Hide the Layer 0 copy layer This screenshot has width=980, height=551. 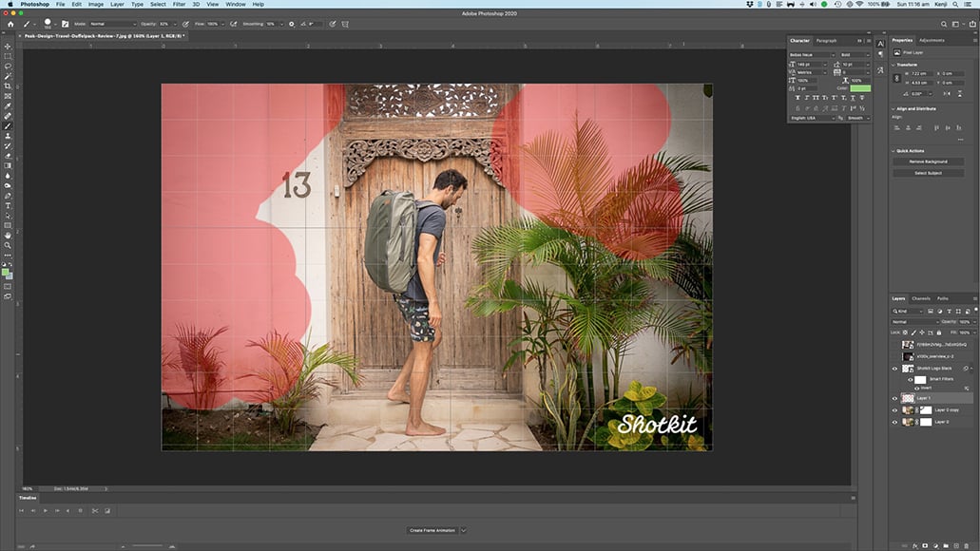tap(894, 409)
